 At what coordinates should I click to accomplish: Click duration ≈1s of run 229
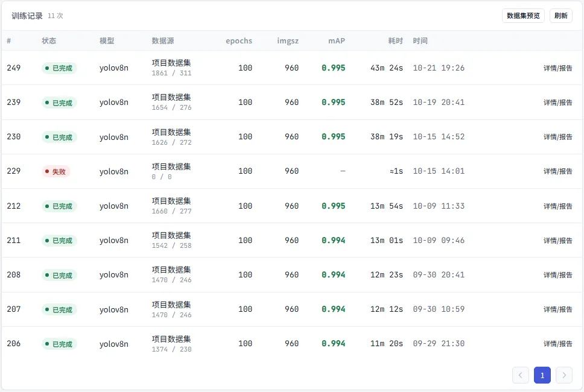[x=396, y=171]
